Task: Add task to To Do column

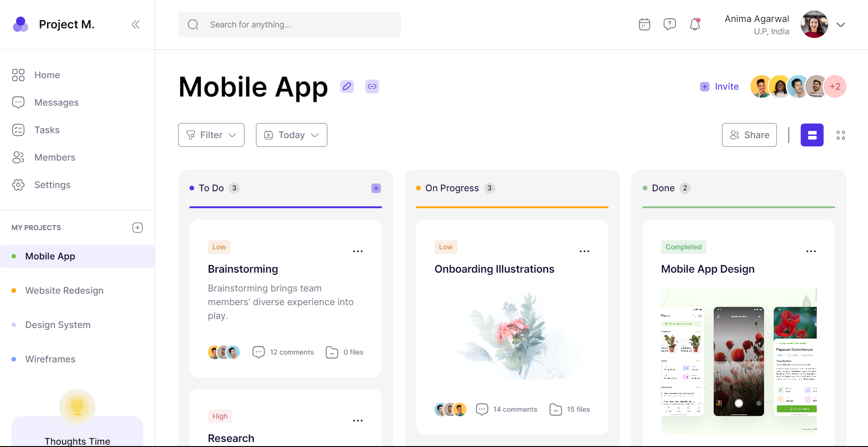Action: [x=376, y=188]
